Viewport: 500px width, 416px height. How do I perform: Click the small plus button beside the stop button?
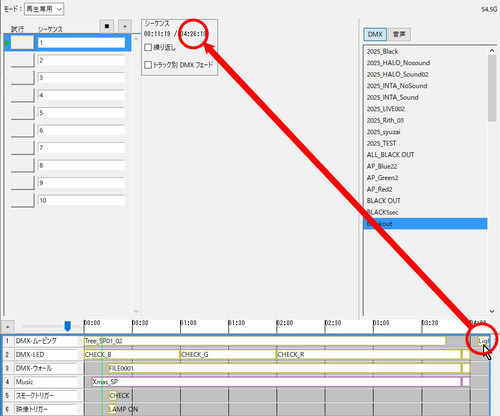coord(125,26)
